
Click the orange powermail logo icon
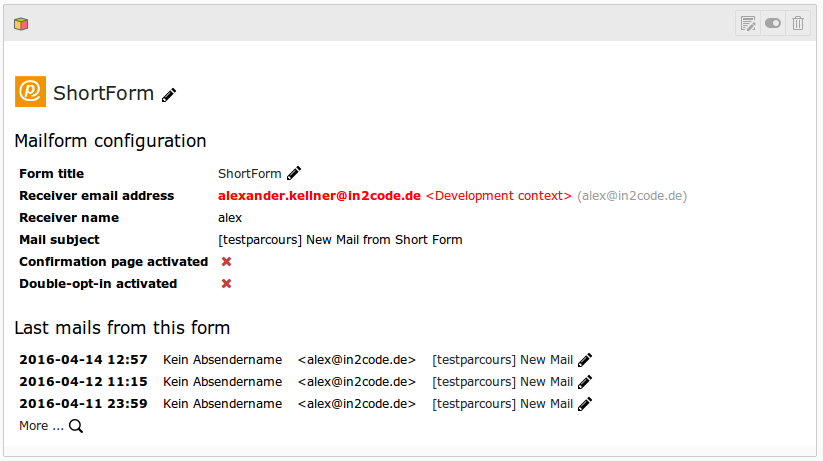[x=30, y=92]
